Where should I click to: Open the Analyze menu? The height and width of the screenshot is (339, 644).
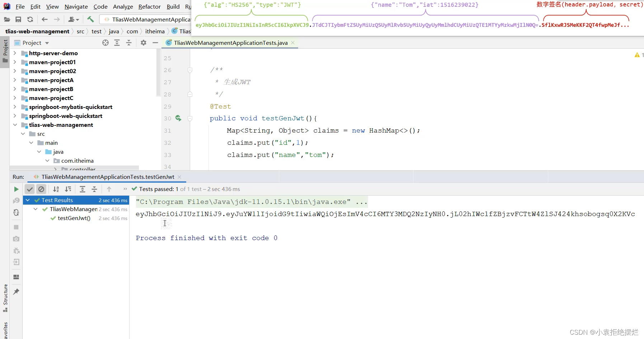[x=123, y=6]
